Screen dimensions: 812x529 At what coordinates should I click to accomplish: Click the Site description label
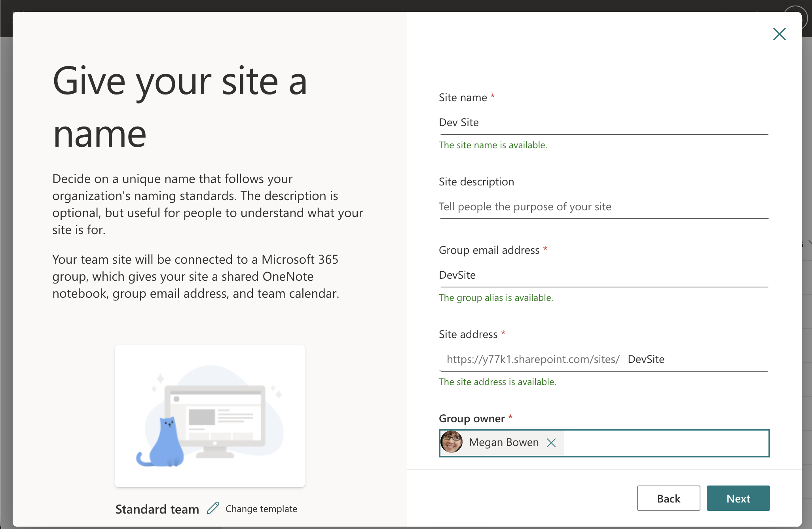pos(476,182)
